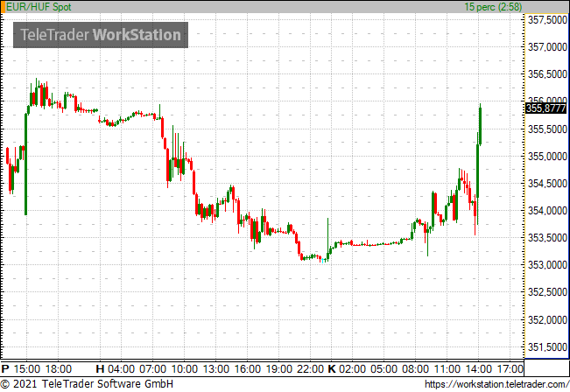Click the 07:00 time axis label

pyautogui.click(x=152, y=369)
